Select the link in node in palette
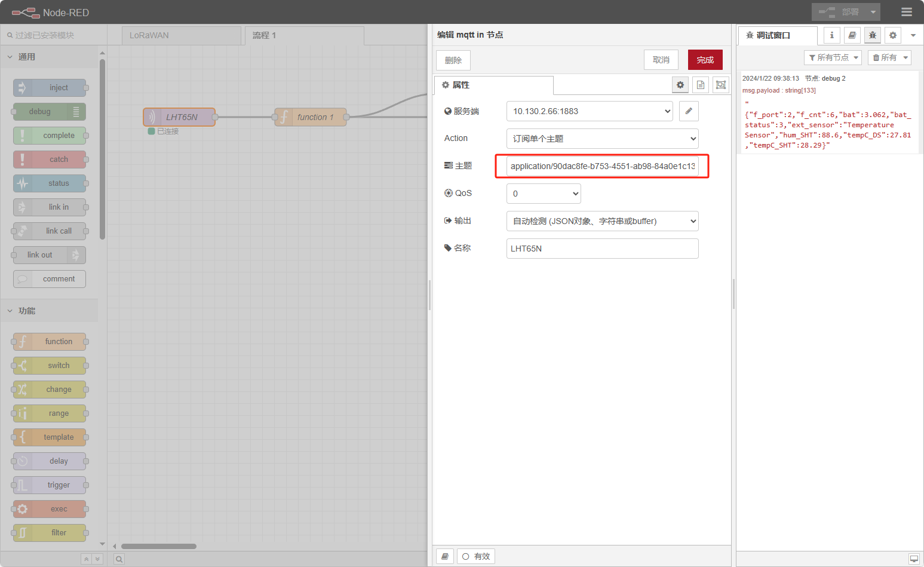Screen dimensions: 924x567 (50, 207)
